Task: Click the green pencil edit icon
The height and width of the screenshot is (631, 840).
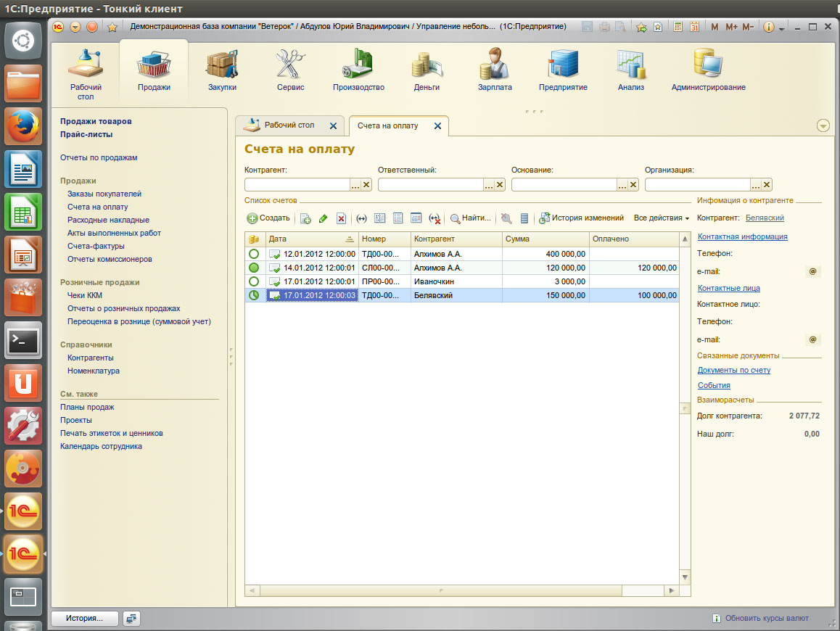Action: click(x=324, y=218)
